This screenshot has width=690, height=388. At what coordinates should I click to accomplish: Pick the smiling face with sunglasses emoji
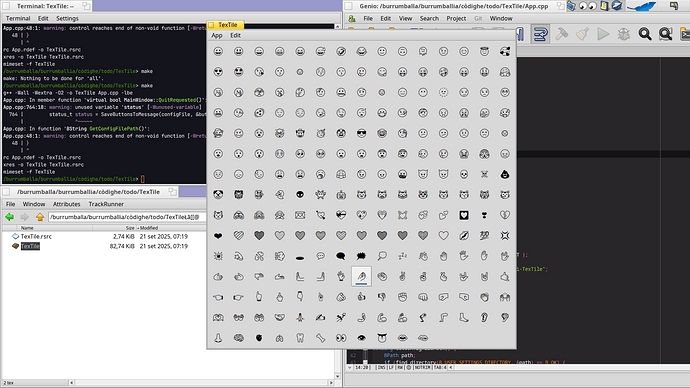pos(361,133)
